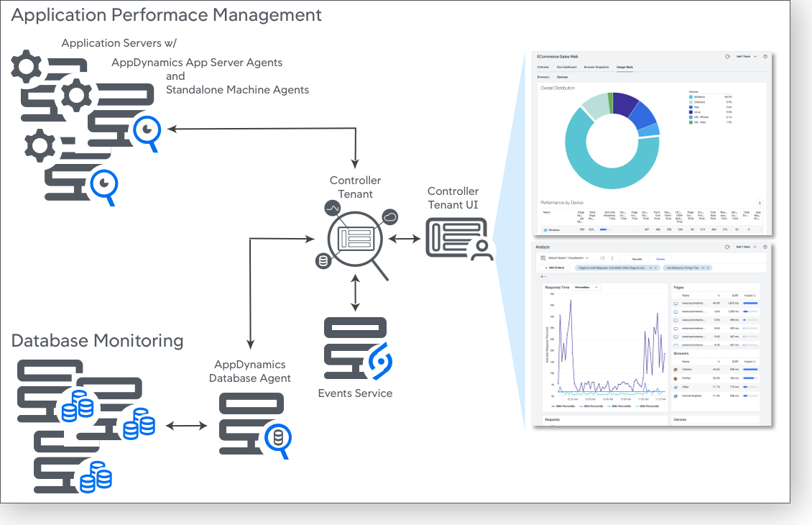Screen dimensions: 812x525
Task: Click the iOS - iPad green legend swatch
Action: point(691,122)
